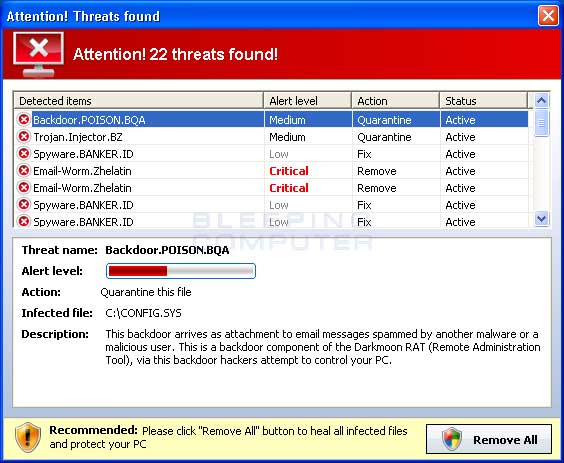Click the scroll up arrow of threats list
This screenshot has height=463, width=564.
pyautogui.click(x=541, y=100)
